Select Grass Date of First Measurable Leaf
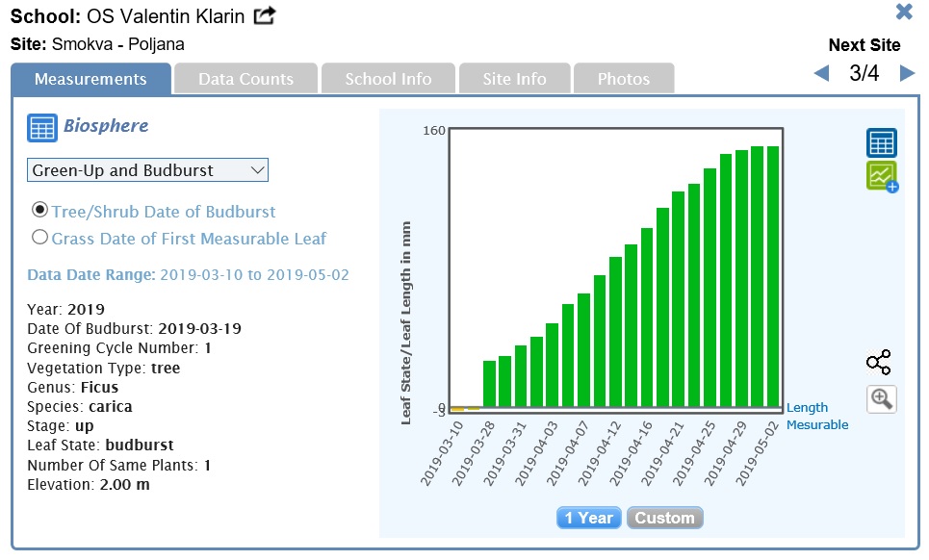This screenshot has width=929, height=560. click(x=40, y=237)
